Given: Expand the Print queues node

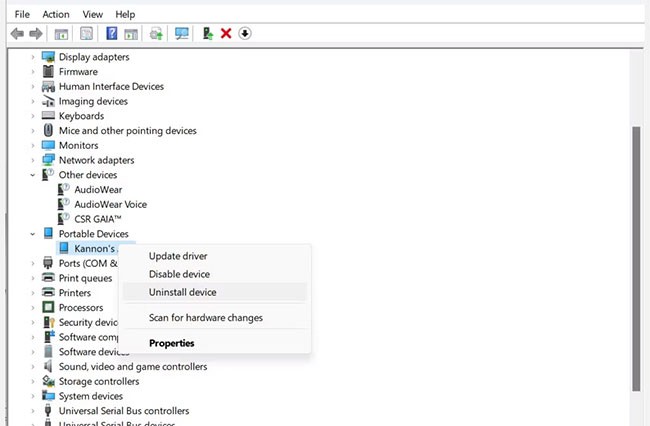Looking at the screenshot, I should click(33, 278).
